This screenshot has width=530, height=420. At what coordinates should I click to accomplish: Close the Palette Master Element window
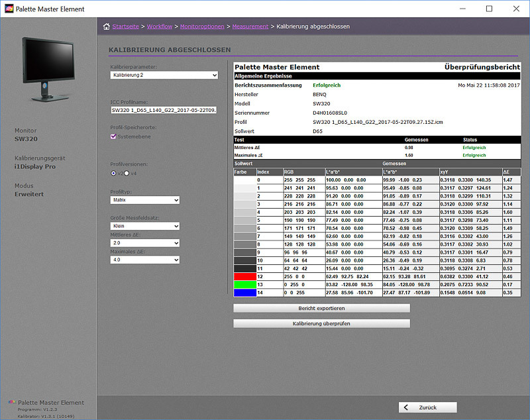pyautogui.click(x=516, y=9)
